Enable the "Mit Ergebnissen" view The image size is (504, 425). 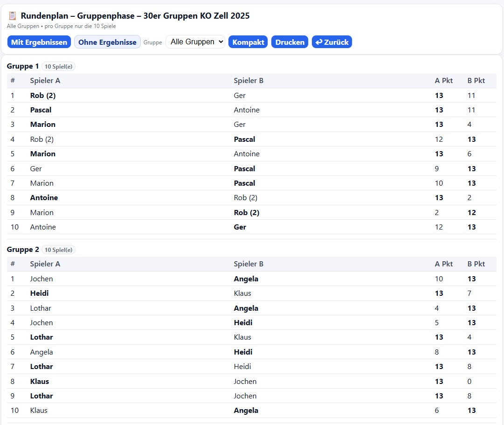[x=39, y=42]
